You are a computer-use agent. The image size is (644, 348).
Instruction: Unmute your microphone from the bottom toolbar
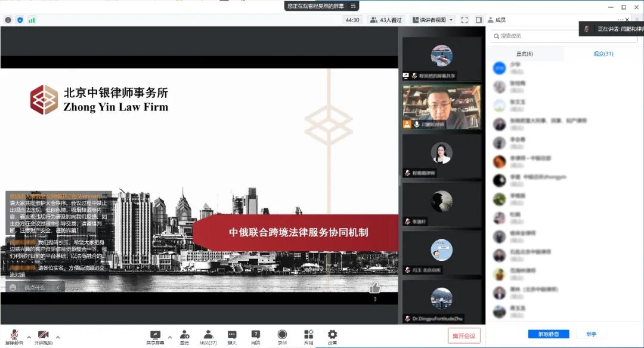pos(15,335)
